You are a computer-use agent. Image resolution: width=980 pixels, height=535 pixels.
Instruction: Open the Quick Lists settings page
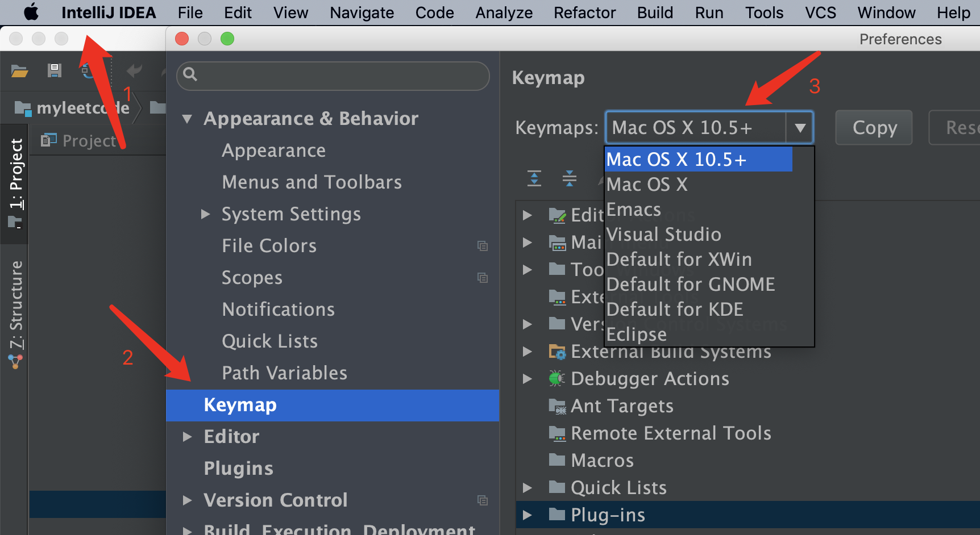(269, 341)
